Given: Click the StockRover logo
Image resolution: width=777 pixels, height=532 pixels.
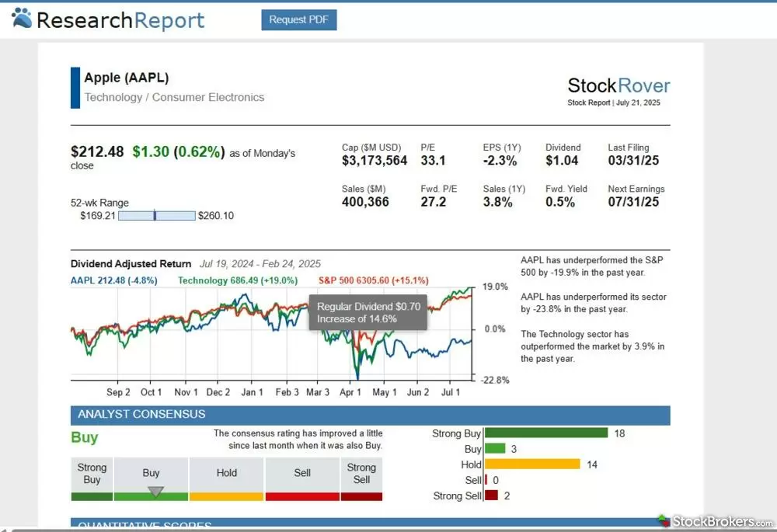Looking at the screenshot, I should [618, 85].
